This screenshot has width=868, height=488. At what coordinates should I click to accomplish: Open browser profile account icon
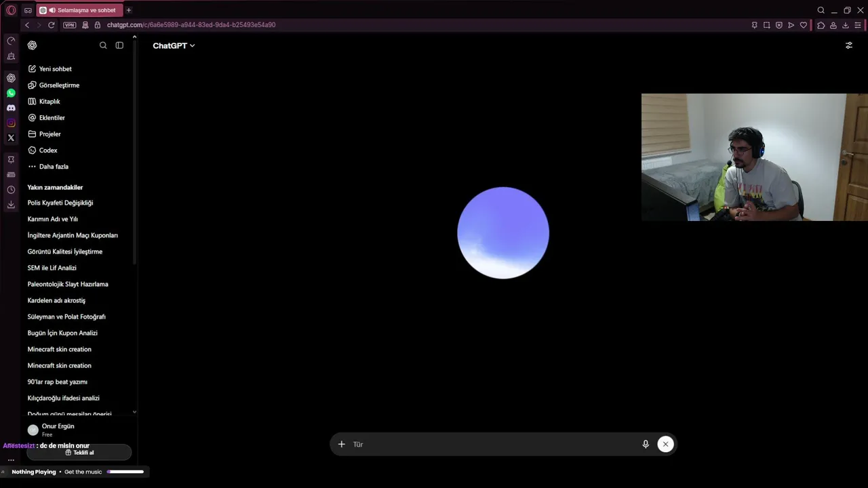[x=833, y=25]
